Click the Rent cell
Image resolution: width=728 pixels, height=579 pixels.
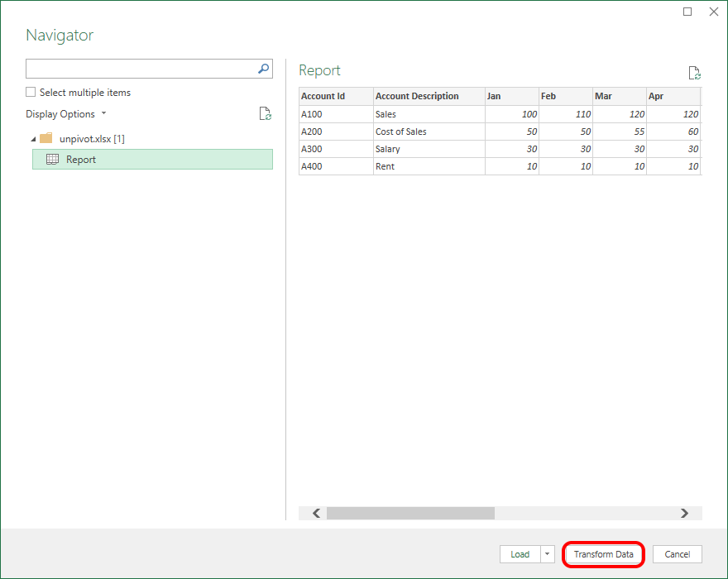429,166
